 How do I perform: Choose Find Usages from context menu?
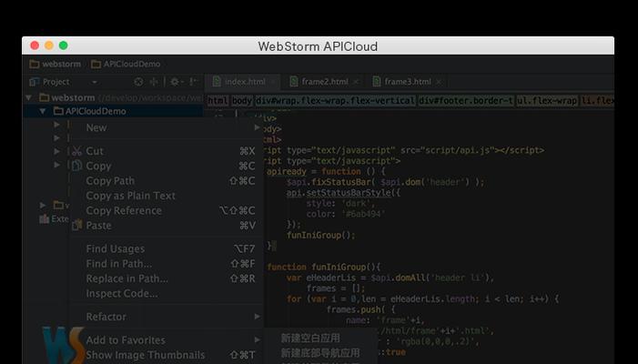tap(167, 249)
